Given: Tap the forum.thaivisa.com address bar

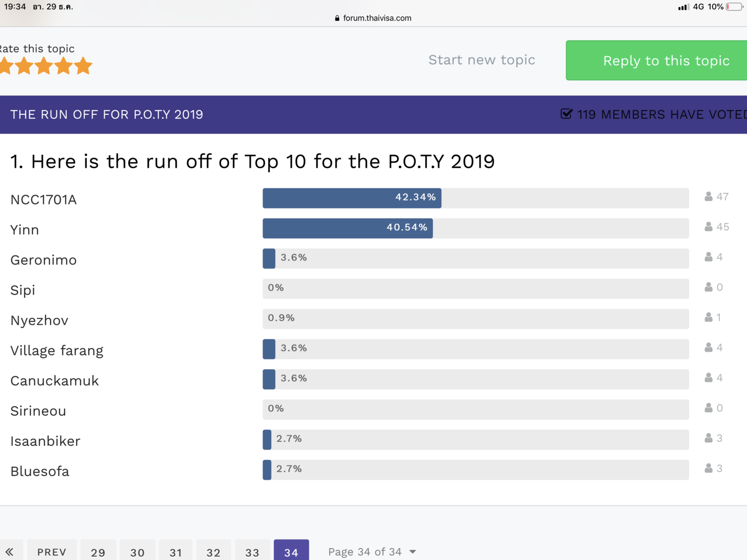Looking at the screenshot, I should [373, 18].
